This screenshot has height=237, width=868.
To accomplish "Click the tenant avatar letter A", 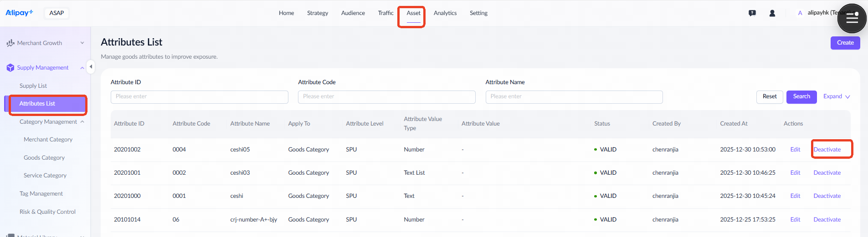I will click(800, 13).
